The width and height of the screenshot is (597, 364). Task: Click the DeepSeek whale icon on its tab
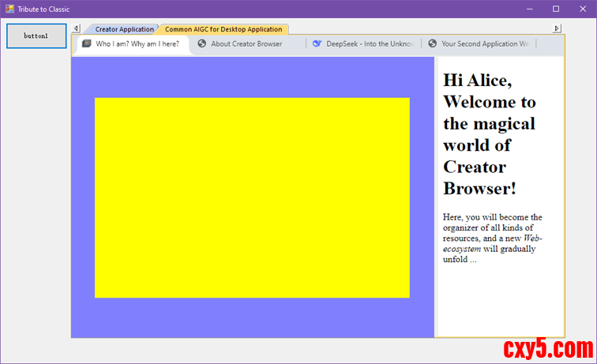tap(317, 44)
